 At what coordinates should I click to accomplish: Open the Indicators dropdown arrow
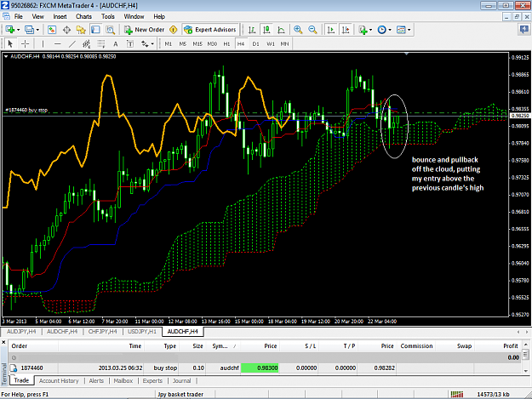[x=370, y=30]
